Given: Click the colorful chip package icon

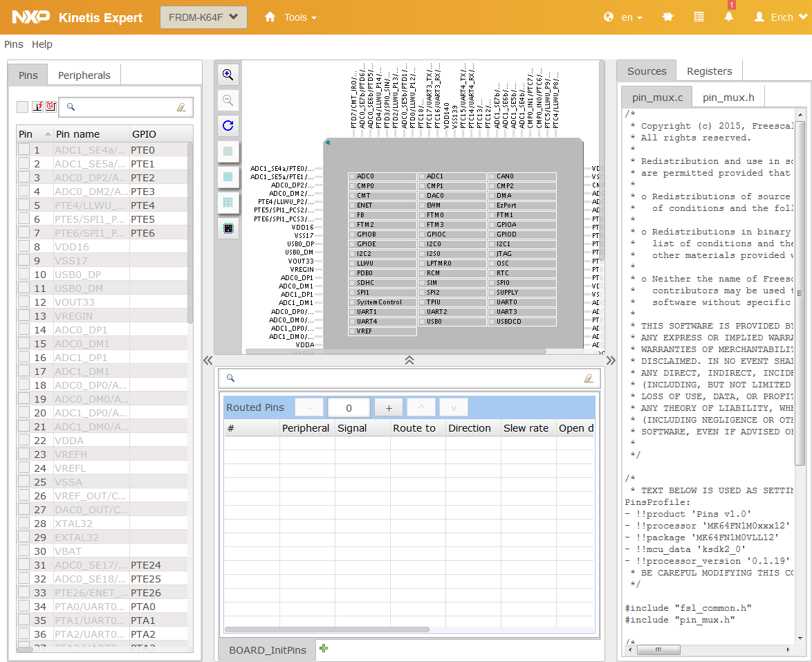Looking at the screenshot, I should (228, 228).
